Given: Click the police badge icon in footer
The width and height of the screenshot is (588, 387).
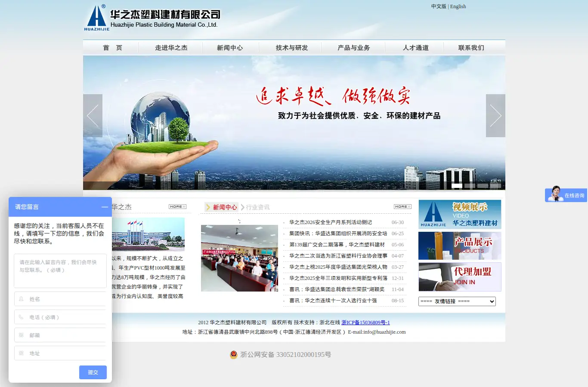Looking at the screenshot, I should (x=233, y=355).
